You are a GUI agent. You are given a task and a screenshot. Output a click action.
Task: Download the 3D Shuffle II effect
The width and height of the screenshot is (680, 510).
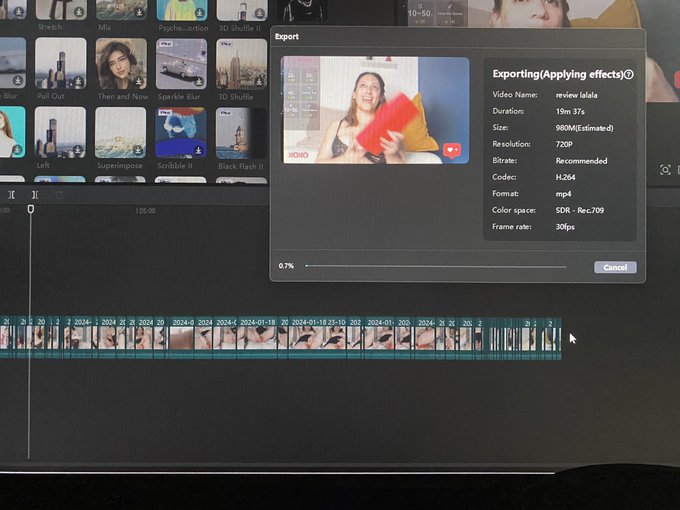coord(259,13)
